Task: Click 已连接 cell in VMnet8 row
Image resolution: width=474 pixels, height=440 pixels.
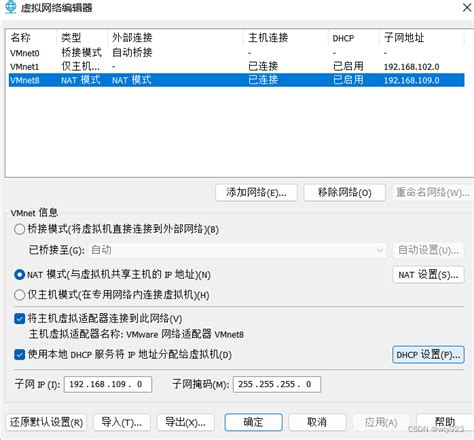Action: pos(263,80)
